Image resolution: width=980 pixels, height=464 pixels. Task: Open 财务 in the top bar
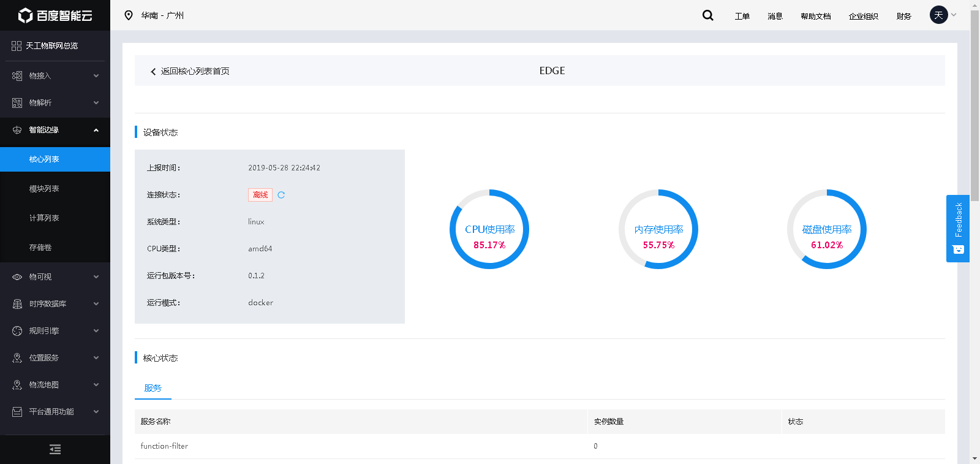904,16
